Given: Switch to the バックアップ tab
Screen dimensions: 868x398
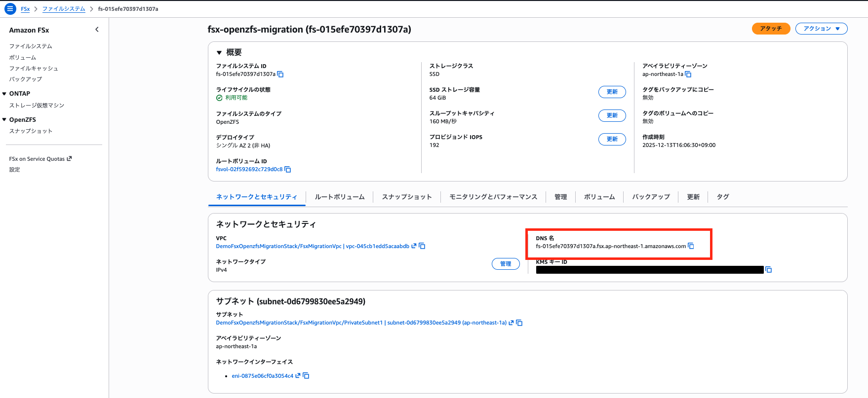Looking at the screenshot, I should [651, 197].
